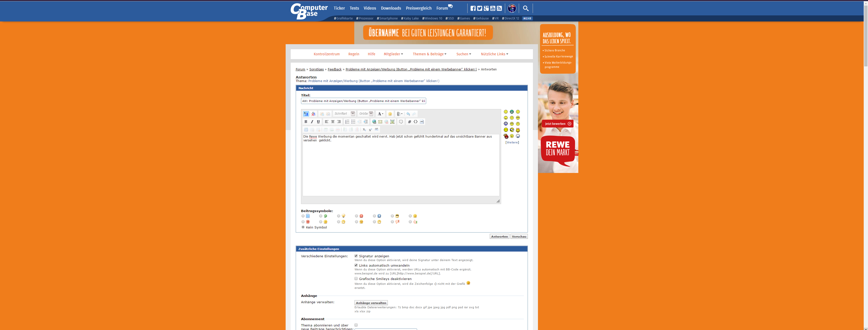Click the Weitere smileys link
This screenshot has width=868, height=330.
pos(512,143)
